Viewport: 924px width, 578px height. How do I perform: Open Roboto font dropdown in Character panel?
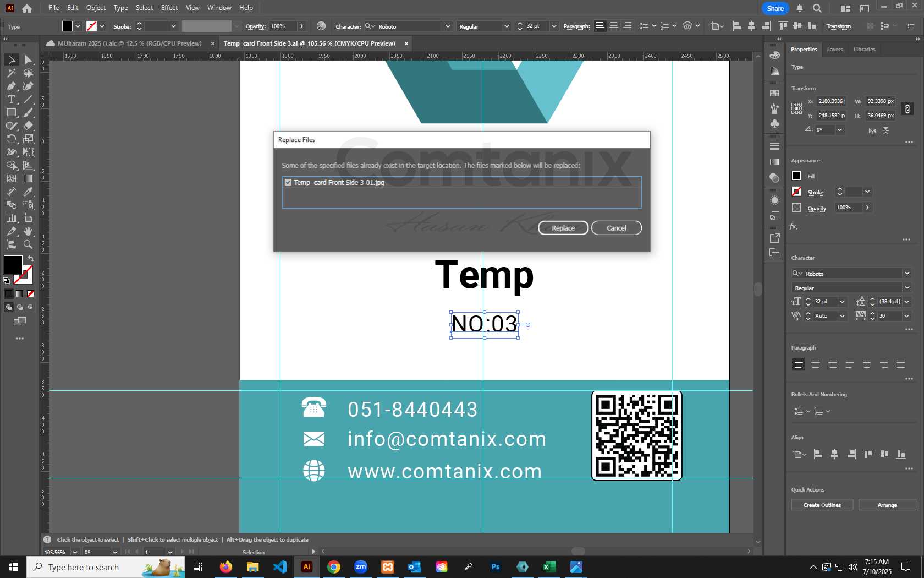point(907,274)
